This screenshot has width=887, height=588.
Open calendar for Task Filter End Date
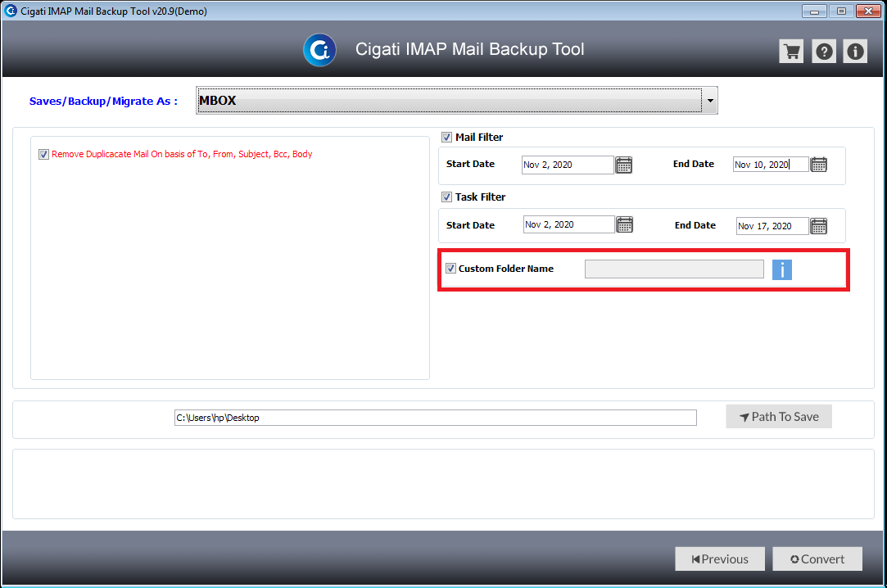tap(818, 226)
